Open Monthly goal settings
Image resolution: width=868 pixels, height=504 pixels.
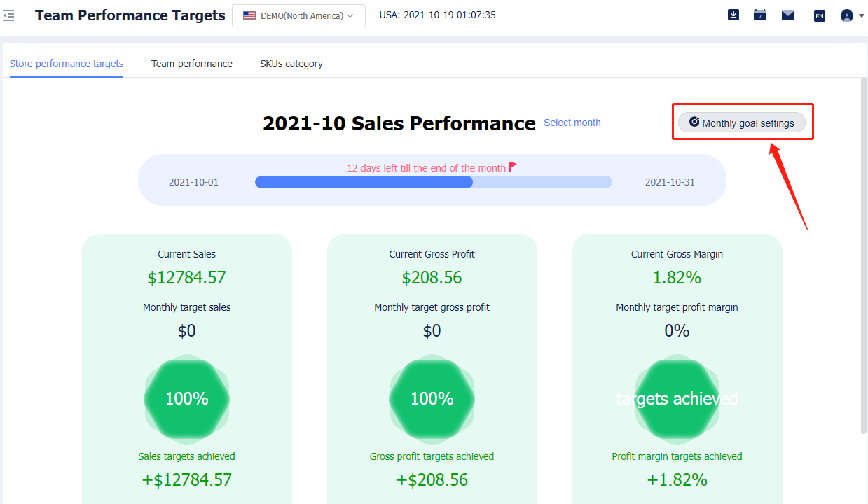742,122
